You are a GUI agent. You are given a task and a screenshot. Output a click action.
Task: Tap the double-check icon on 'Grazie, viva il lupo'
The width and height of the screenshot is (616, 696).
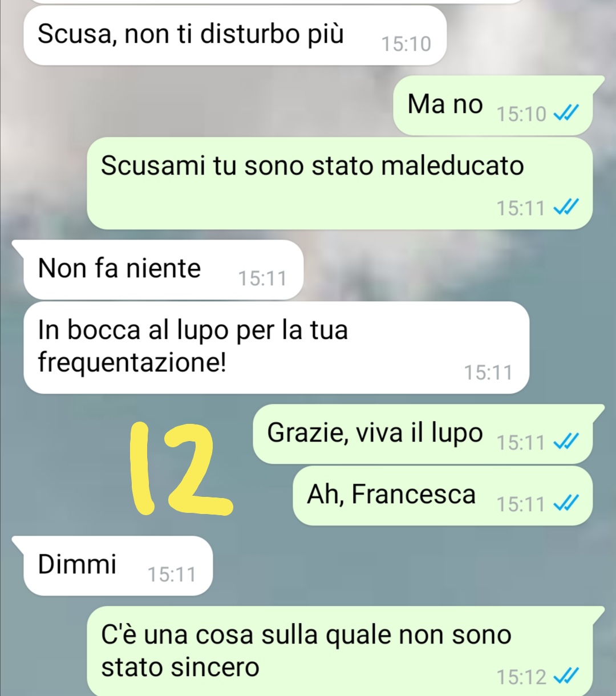point(566,442)
